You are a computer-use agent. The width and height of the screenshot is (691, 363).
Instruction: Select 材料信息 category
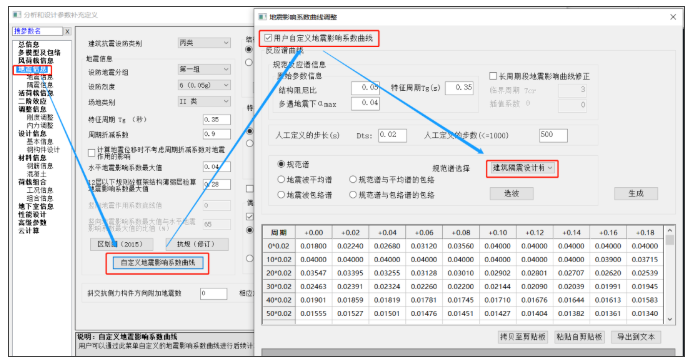coord(32,158)
